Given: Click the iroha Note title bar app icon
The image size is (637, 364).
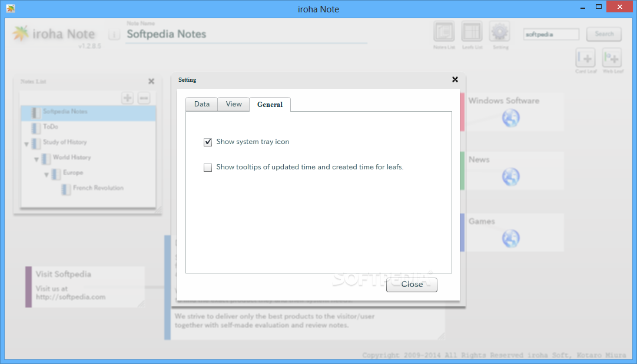Looking at the screenshot, I should tap(11, 8).
